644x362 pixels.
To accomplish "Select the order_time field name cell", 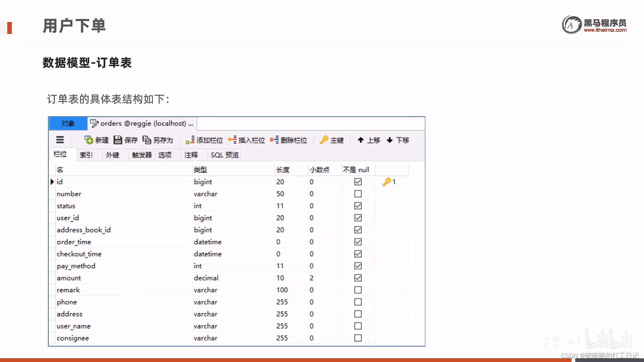I will (x=124, y=242).
